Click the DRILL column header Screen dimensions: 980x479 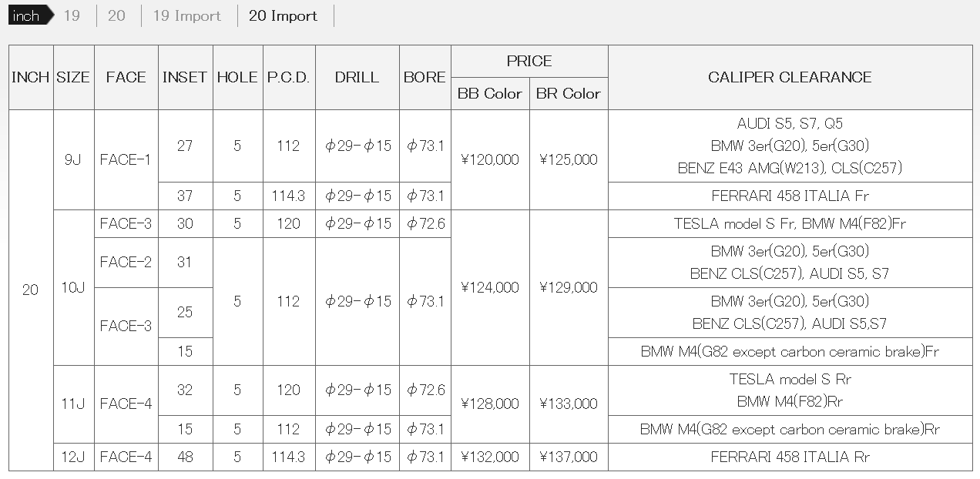357,77
